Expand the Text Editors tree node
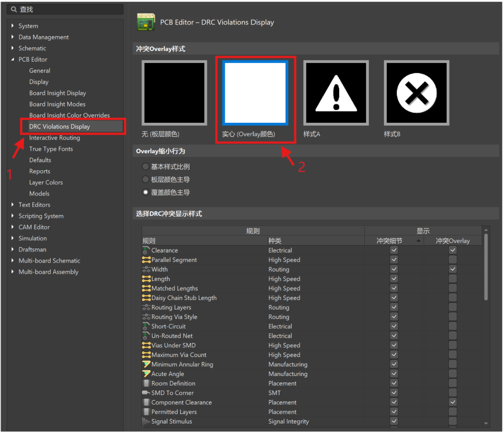Viewport: 504px width, 433px height. pyautogui.click(x=13, y=205)
